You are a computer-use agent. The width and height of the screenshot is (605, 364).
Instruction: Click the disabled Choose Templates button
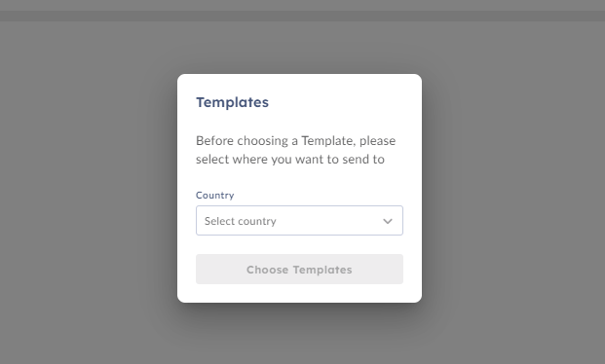299,270
